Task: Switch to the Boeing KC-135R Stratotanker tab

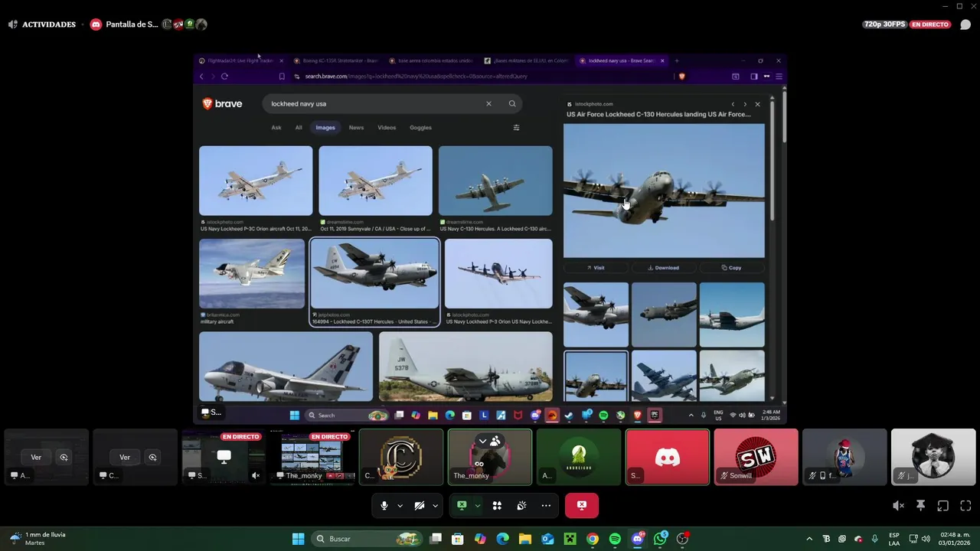Action: (335, 60)
